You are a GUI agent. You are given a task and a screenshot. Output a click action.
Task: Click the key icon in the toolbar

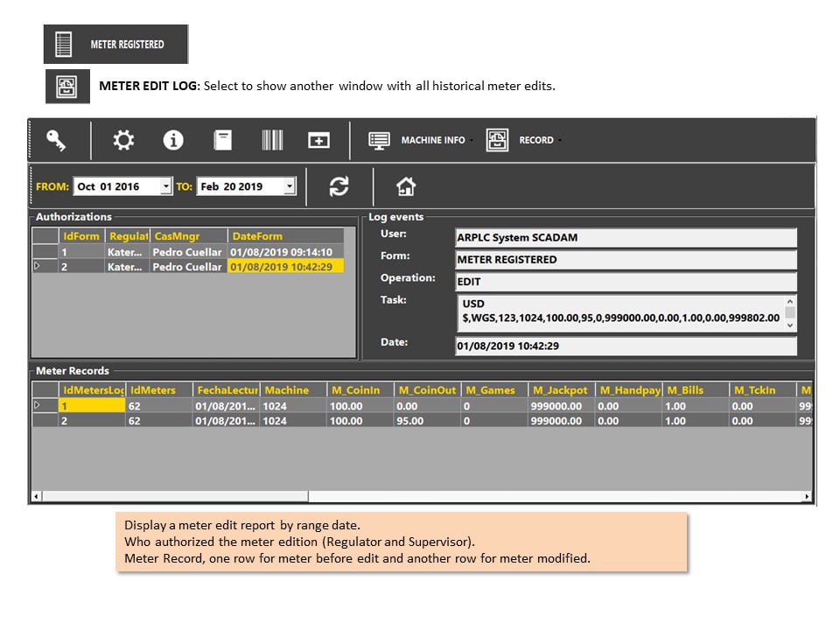tap(56, 140)
